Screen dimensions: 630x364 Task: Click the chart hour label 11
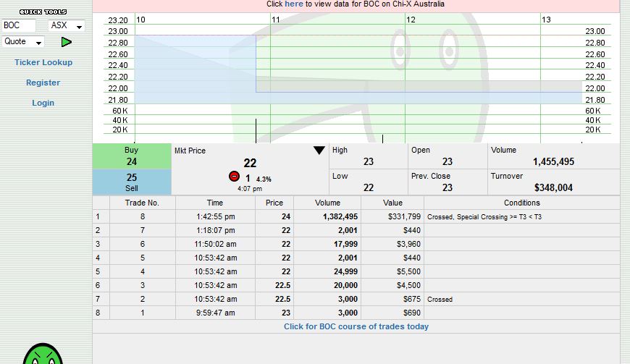276,20
